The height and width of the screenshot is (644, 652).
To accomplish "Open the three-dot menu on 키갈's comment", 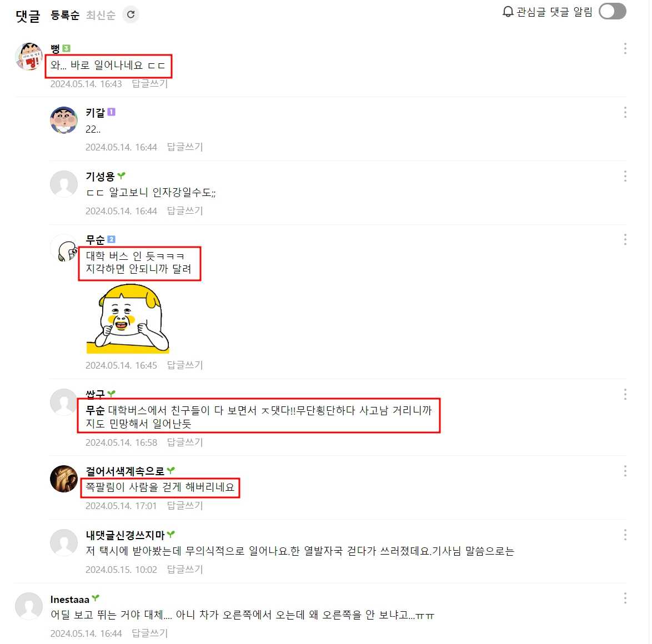I will (x=625, y=112).
